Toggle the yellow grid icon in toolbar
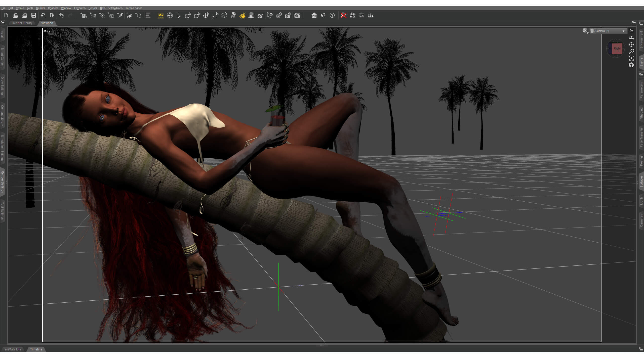Image resolution: width=644 pixels, height=362 pixels. tap(160, 16)
